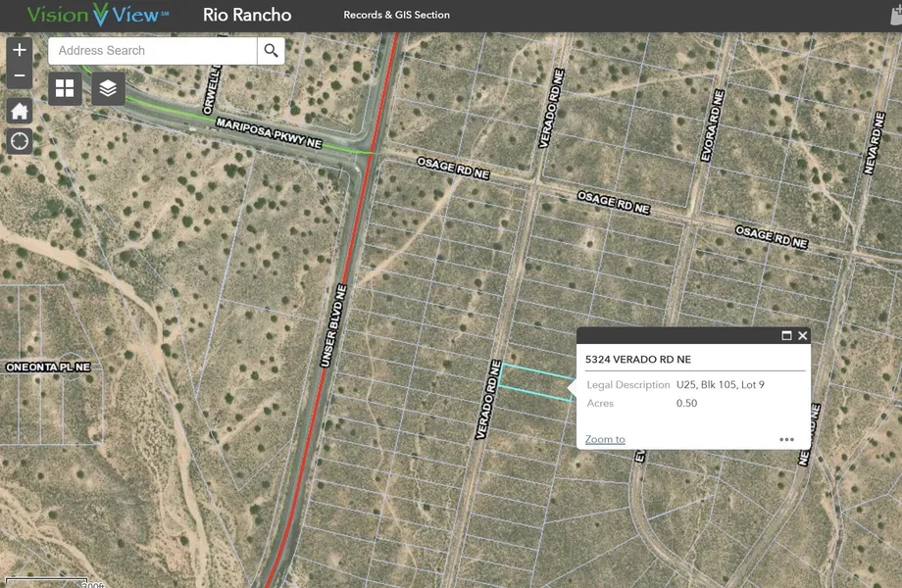Screen dimensions: 902x588
Task: Activate the My Location crosshair button
Action: tap(20, 141)
